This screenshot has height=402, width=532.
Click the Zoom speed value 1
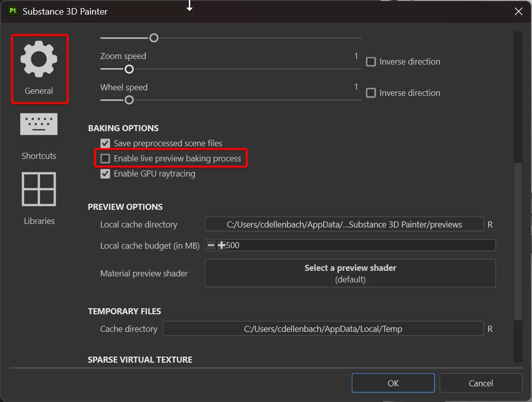pos(356,56)
